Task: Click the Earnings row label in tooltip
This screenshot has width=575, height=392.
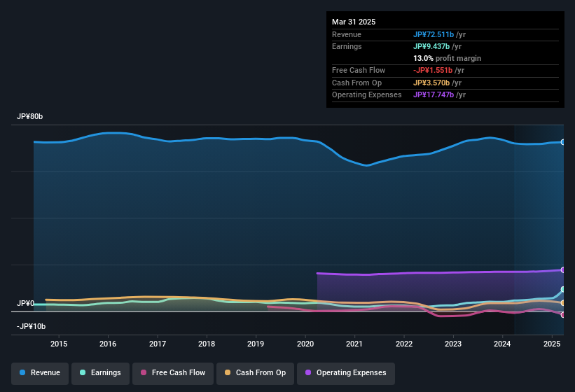Action: point(347,46)
